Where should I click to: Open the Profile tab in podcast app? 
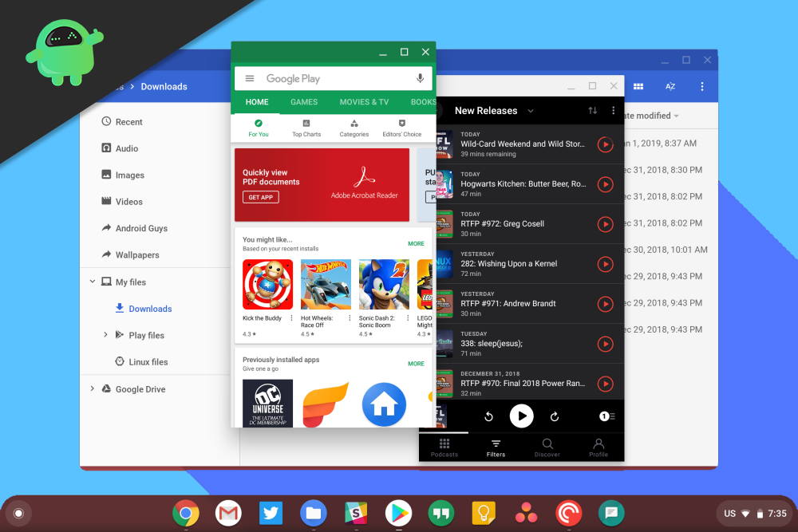click(598, 448)
